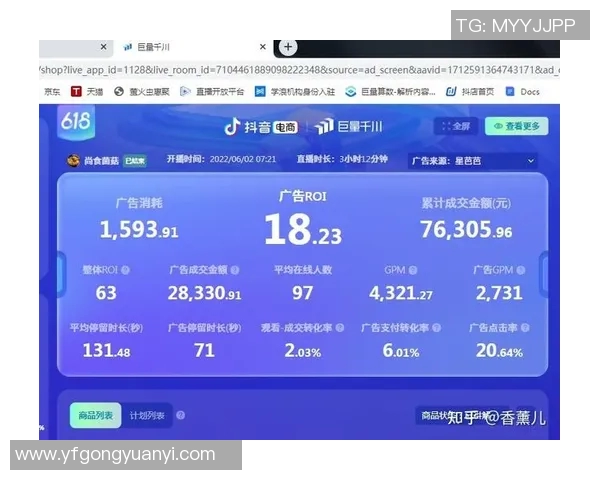The image size is (600, 480).
Task: Open the 学浪机构身份入驻 bookmark
Action: pos(295,91)
